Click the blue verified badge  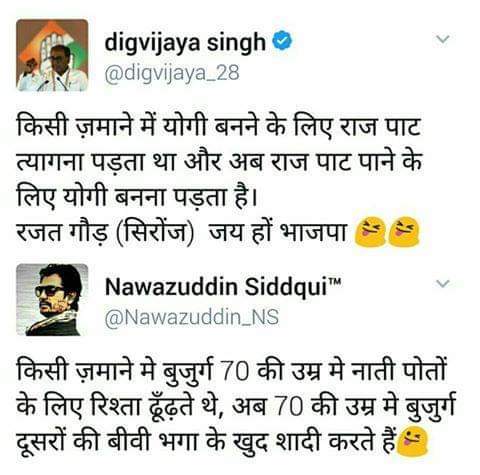pos(282,41)
